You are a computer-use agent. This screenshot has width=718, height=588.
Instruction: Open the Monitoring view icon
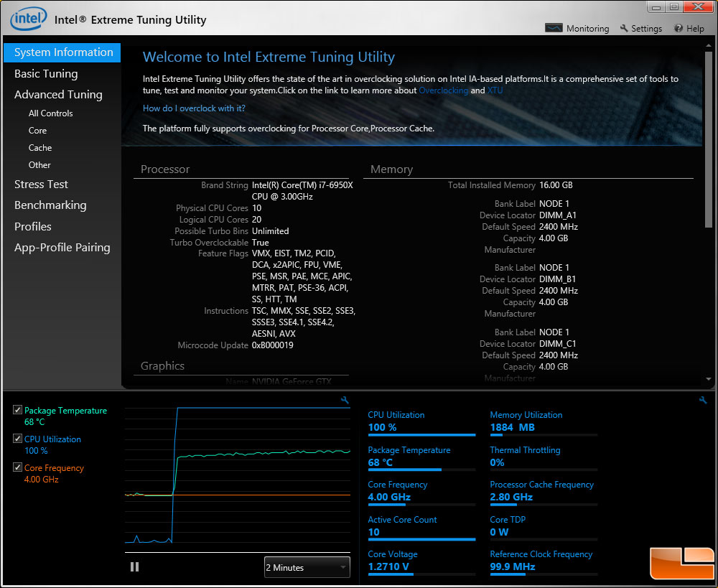(x=553, y=29)
